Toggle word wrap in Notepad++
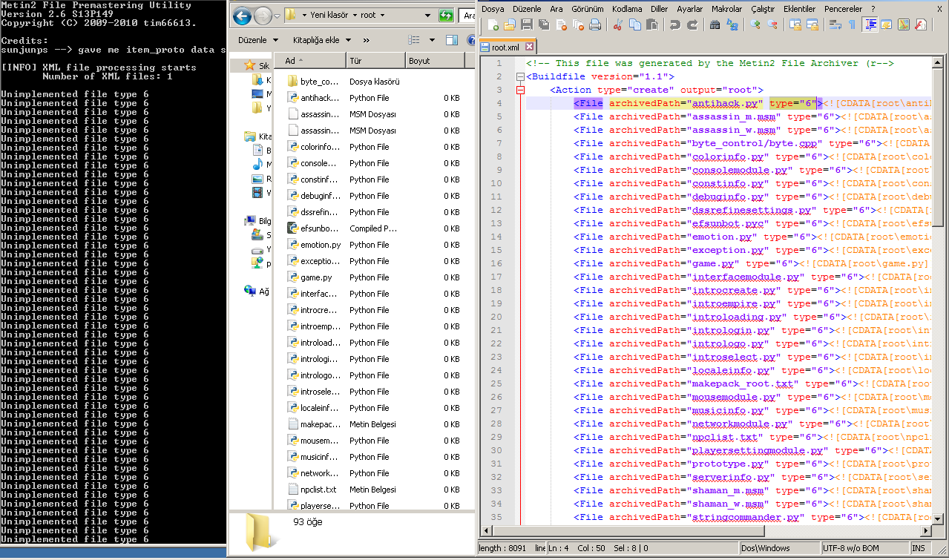Viewport: 949px width, 560px height. (835, 25)
